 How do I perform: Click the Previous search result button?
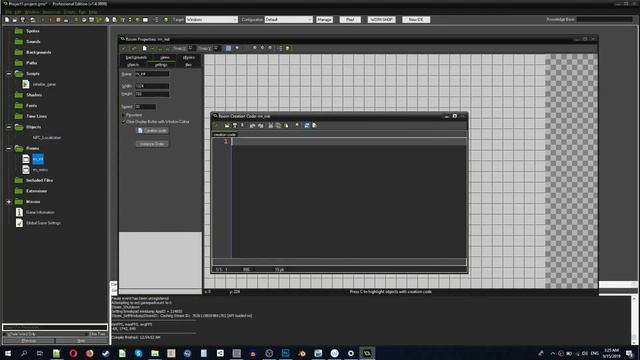(x=29, y=340)
